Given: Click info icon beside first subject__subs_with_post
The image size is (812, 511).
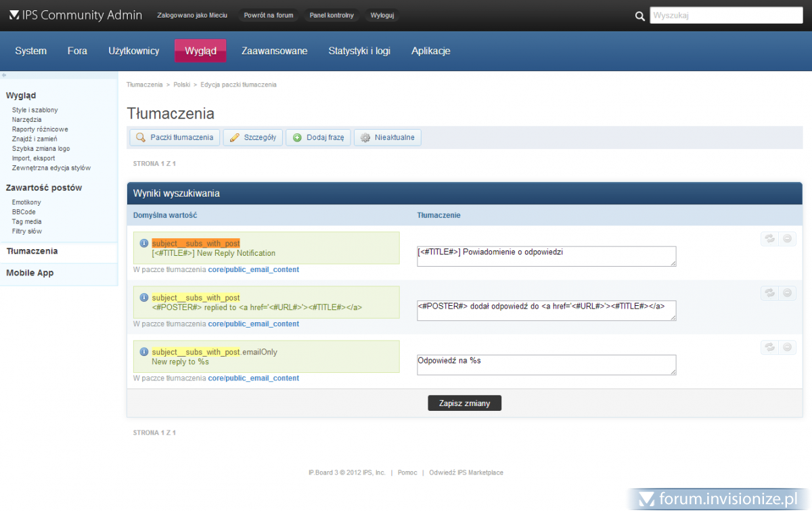Looking at the screenshot, I should (x=144, y=243).
